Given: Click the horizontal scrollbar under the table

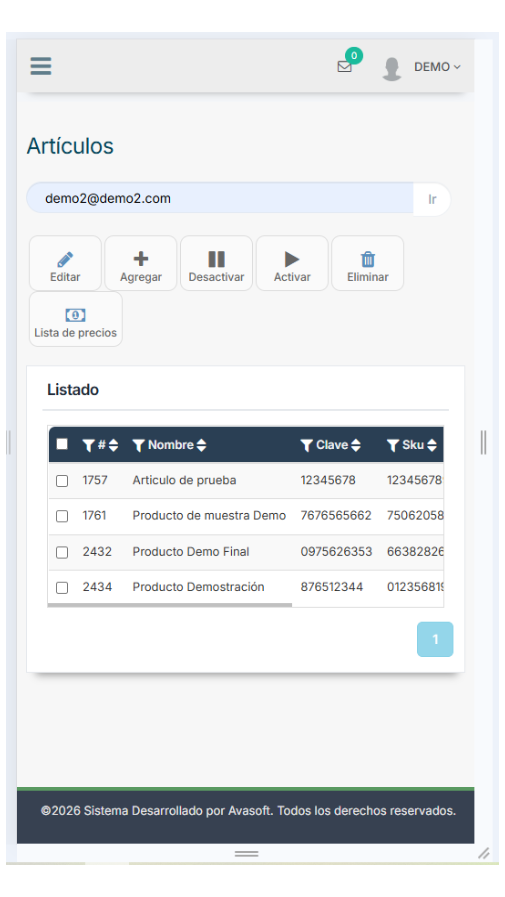Looking at the screenshot, I should point(170,605).
